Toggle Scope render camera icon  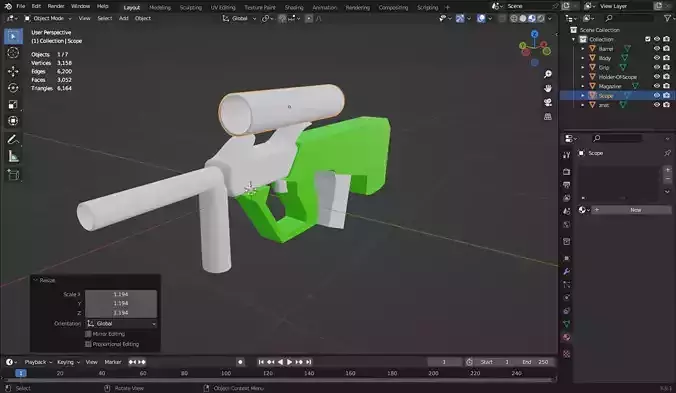click(x=667, y=95)
